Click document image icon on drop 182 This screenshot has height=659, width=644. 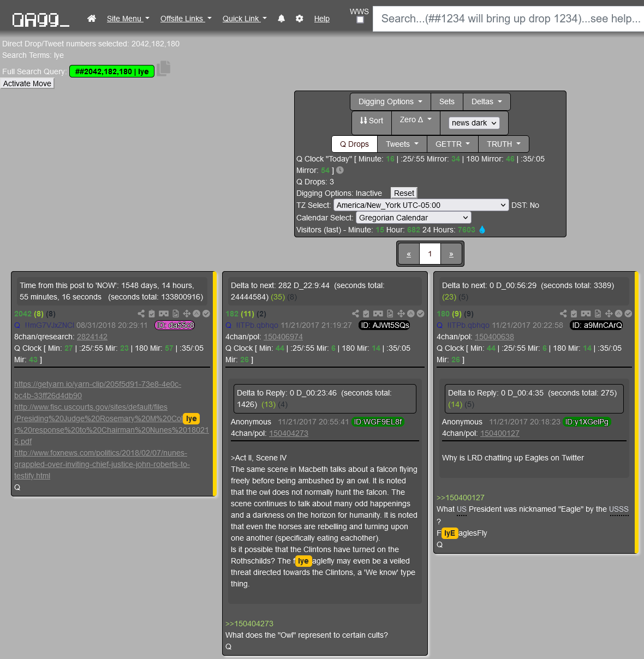[390, 314]
